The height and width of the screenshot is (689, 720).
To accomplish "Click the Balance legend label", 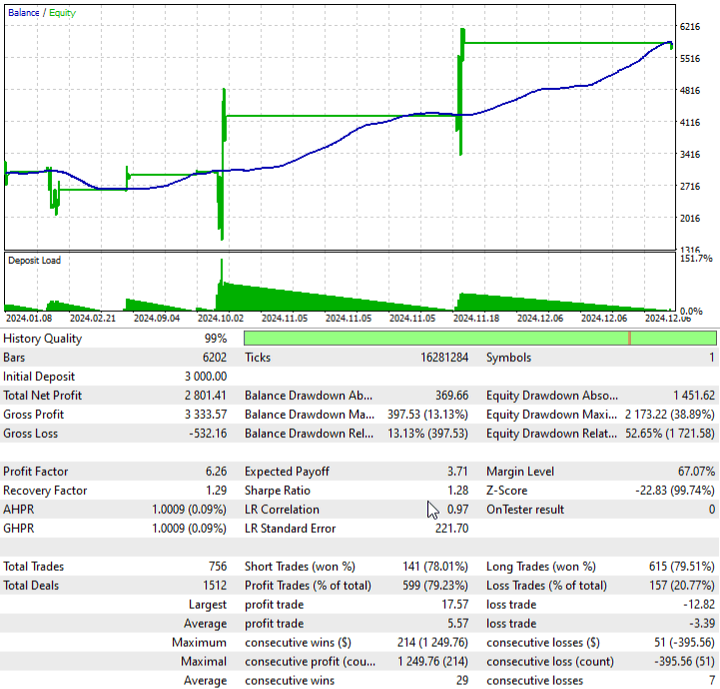I will (23, 13).
